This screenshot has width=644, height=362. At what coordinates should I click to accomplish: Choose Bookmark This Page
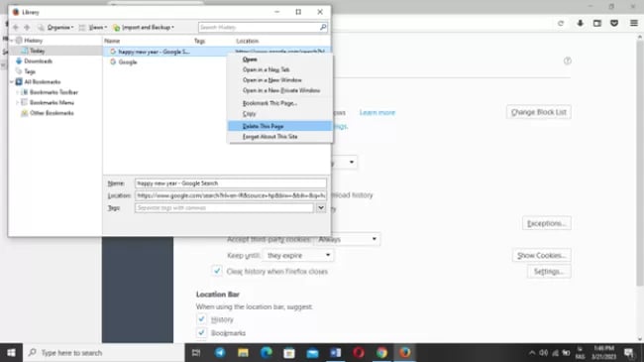point(279,103)
